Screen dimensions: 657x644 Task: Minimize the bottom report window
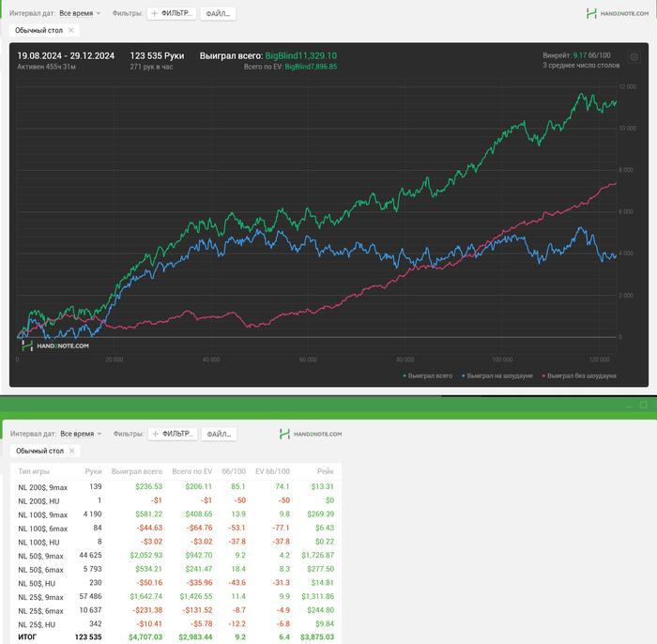[629, 405]
